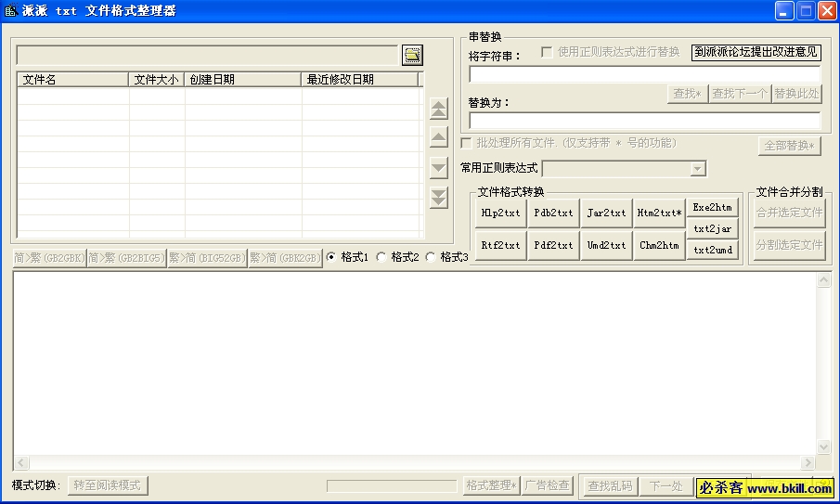
Task: Select 格式1 radio option
Action: (x=331, y=257)
